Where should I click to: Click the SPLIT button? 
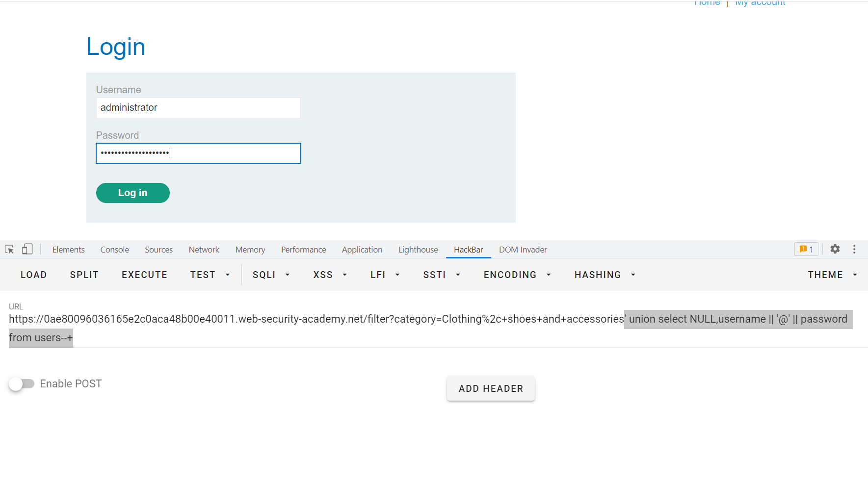[84, 275]
